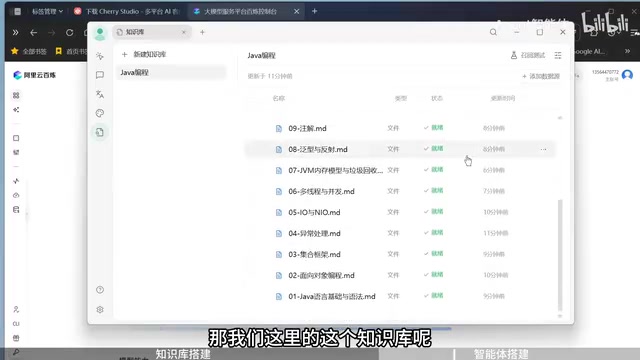Select the file name 01-Java语言基础与语法.md

tap(332, 297)
